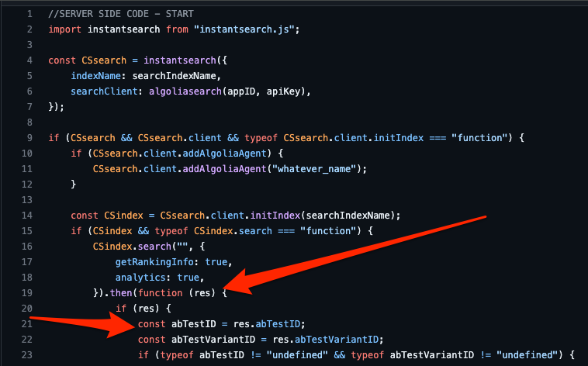The width and height of the screenshot is (588, 366).
Task: Click line number 7 in the gutter
Action: coord(29,107)
